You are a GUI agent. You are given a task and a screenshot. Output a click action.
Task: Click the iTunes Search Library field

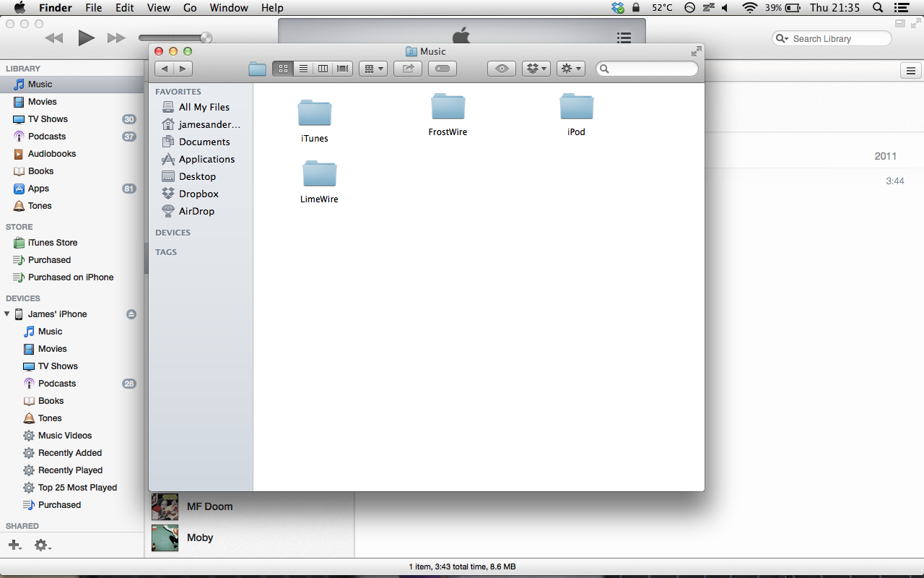coord(832,39)
